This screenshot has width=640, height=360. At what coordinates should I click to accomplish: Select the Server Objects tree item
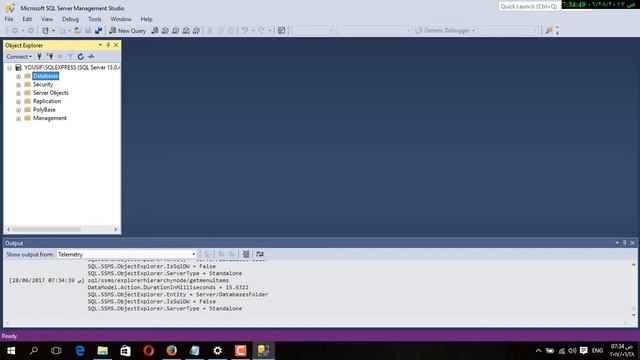[51, 93]
